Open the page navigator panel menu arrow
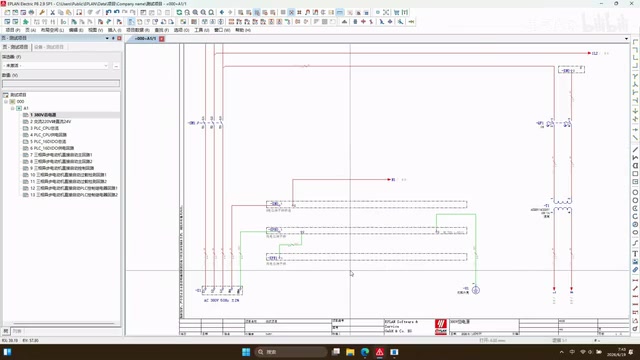The width and height of the screenshot is (640, 360). point(107,38)
